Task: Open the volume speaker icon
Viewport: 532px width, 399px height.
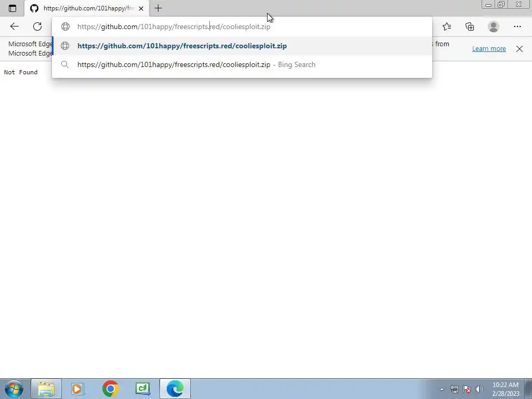Action: [x=480, y=389]
